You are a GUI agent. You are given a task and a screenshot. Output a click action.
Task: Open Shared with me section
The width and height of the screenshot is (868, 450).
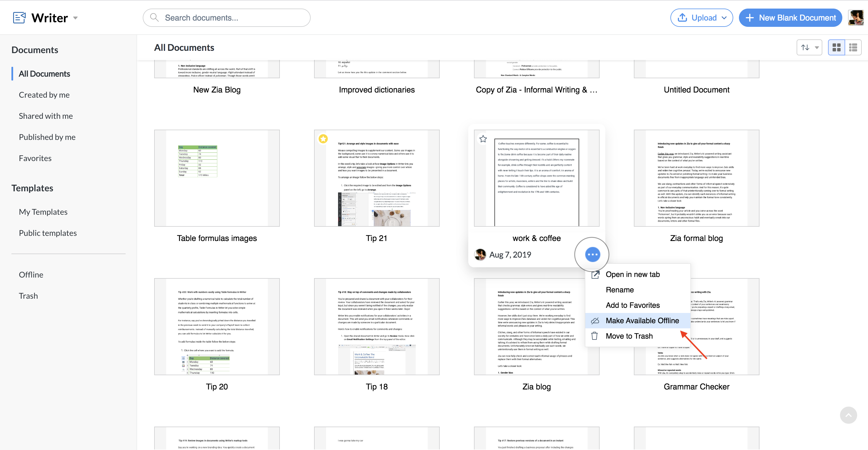pyautogui.click(x=46, y=116)
